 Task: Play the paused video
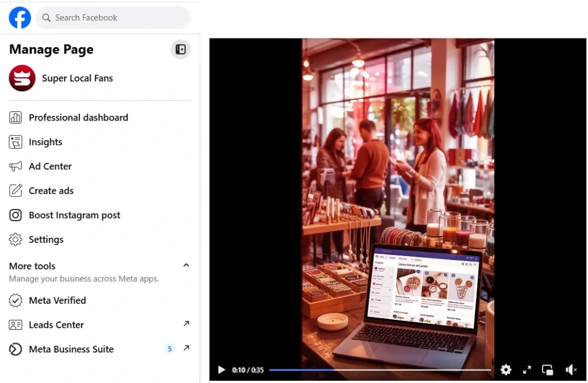[x=221, y=370]
